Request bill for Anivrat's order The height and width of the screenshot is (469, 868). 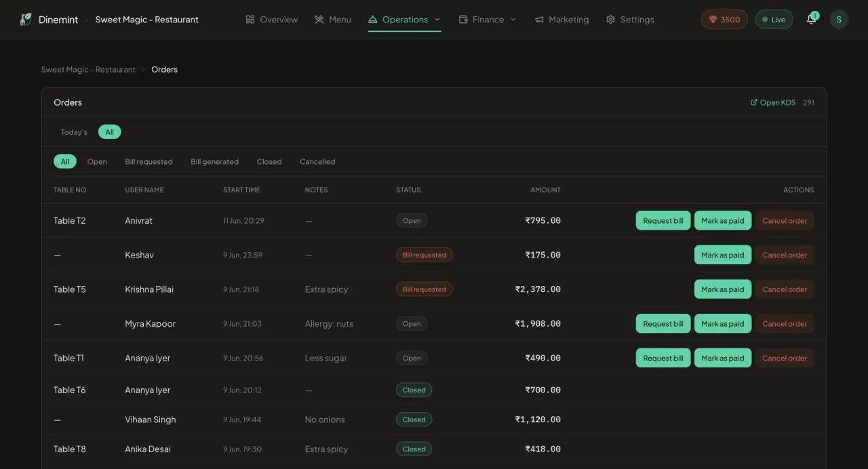[663, 220]
